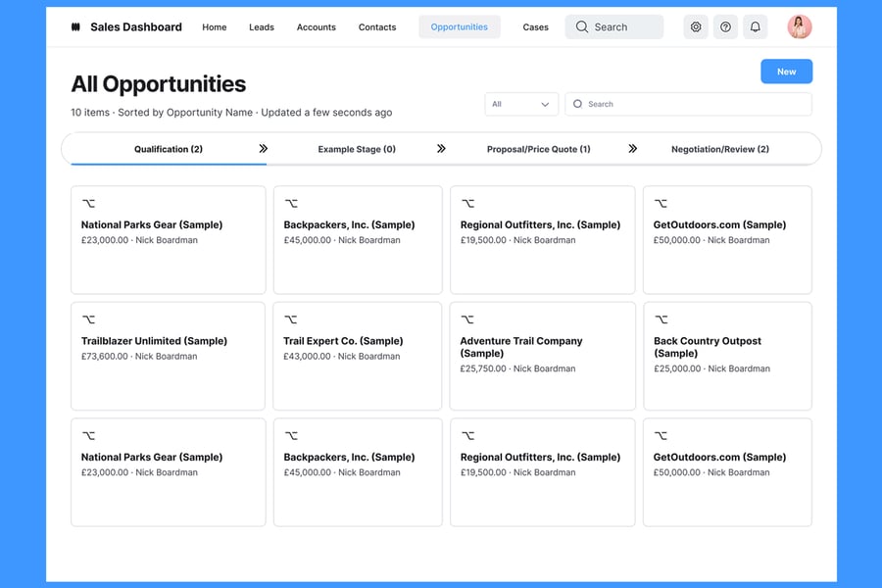This screenshot has width=882, height=588.
Task: Click the icon on Trailblazer Unlimited card
Action: coord(89,319)
